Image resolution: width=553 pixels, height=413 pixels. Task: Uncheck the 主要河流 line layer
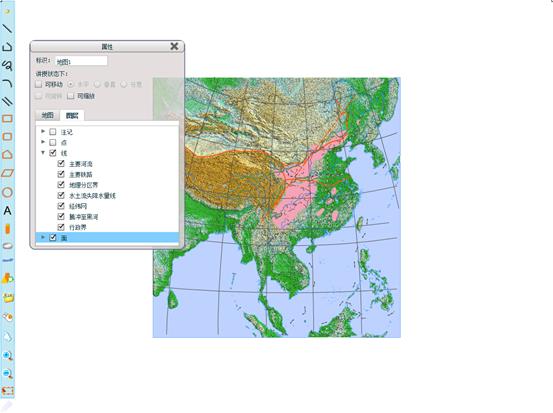[x=61, y=164]
